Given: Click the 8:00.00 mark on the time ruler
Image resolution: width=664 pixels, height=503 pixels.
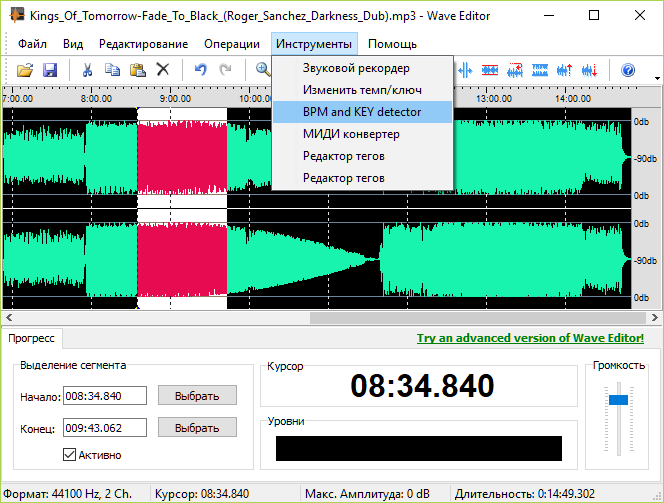Looking at the screenshot, I should (97, 99).
